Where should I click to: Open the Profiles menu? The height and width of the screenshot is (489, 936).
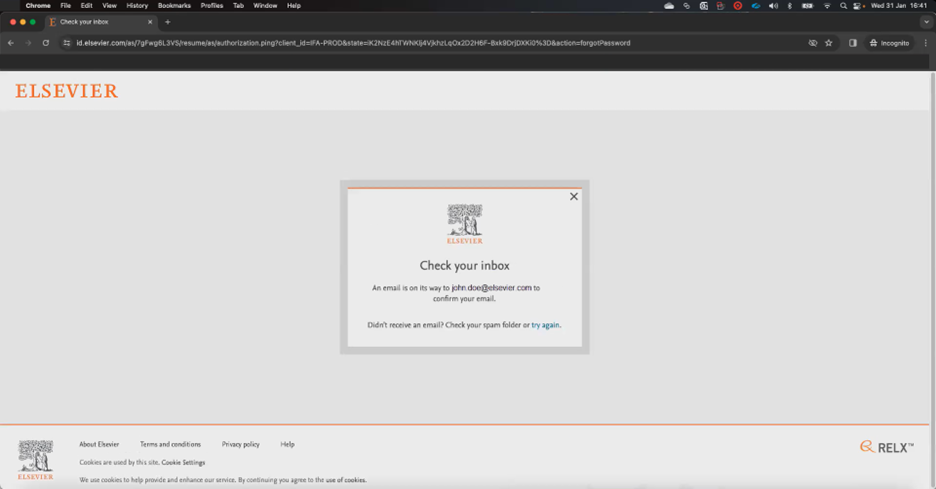coord(211,5)
